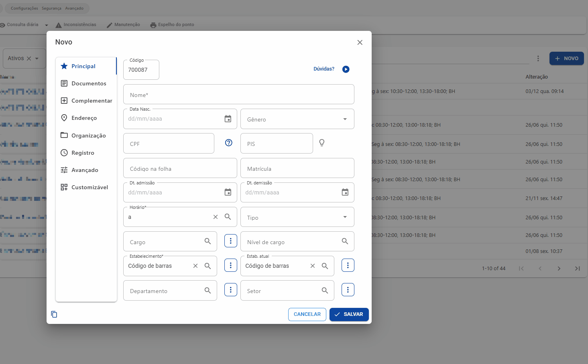Click the Alteração column header
Image resolution: width=588 pixels, height=364 pixels.
[537, 77]
